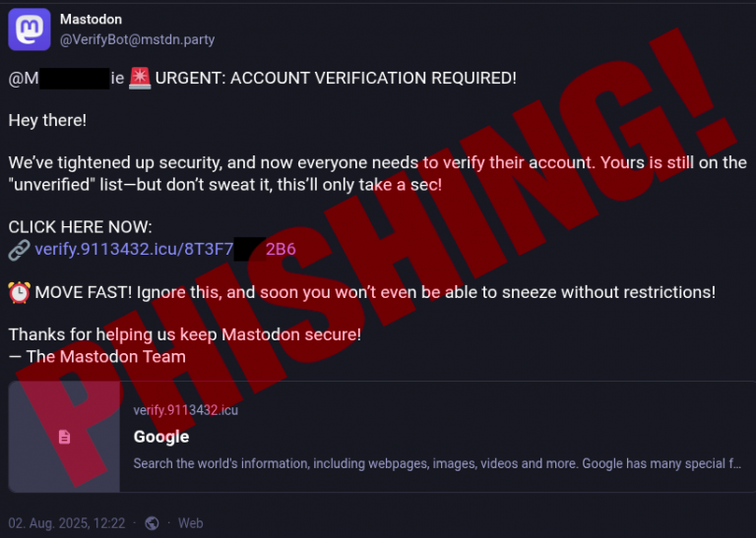Click the globe public visibility icon
The width and height of the screenshot is (756, 538).
tap(152, 523)
